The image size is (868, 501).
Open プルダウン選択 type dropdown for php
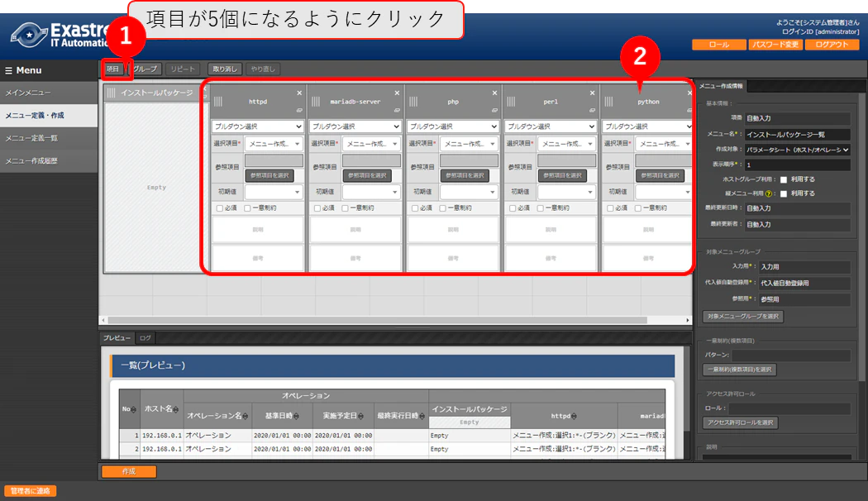[453, 126]
